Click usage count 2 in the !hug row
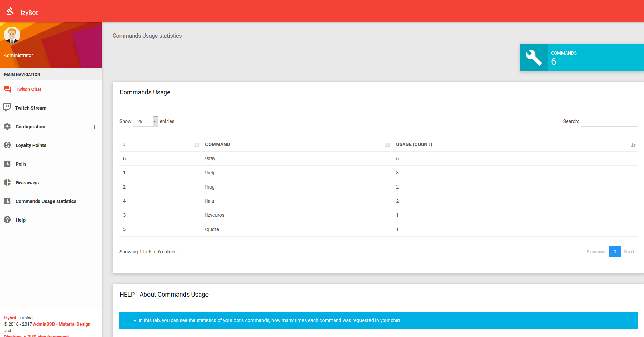Screen dimensions: 644x337 click(x=397, y=187)
